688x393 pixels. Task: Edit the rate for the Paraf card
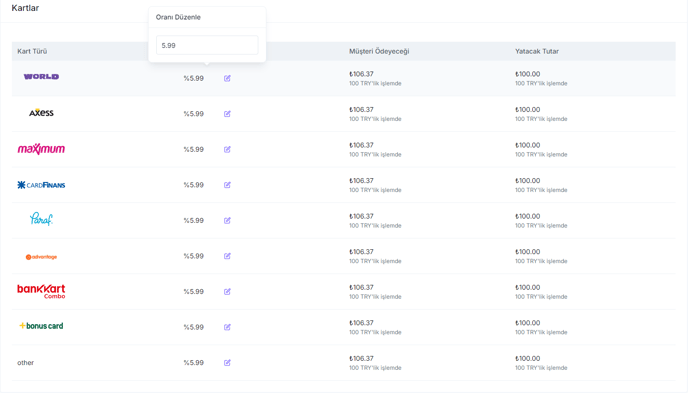click(227, 220)
